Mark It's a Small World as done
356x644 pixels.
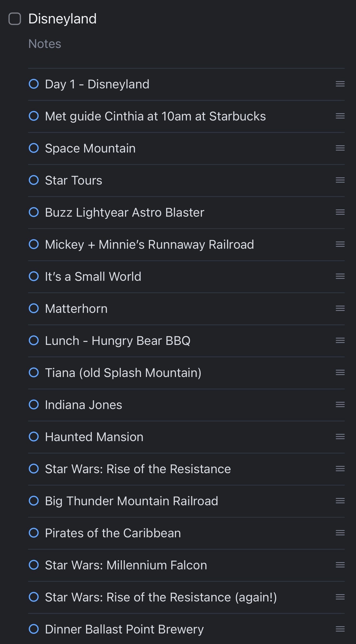[34, 276]
